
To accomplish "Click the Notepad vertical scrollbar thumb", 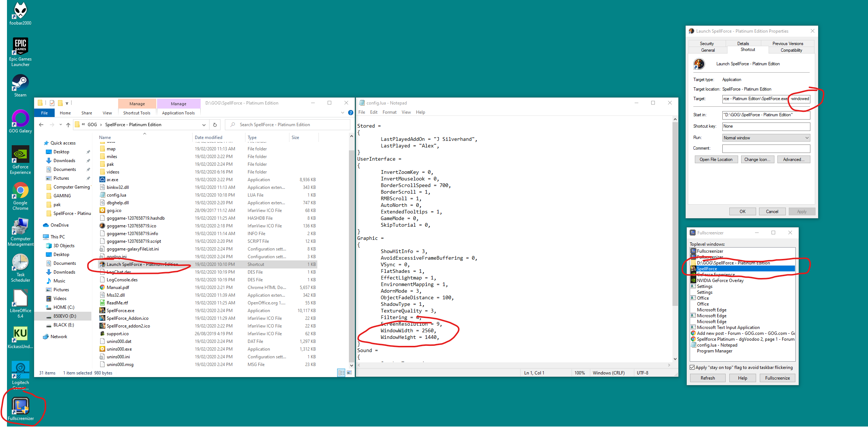I will 675,215.
